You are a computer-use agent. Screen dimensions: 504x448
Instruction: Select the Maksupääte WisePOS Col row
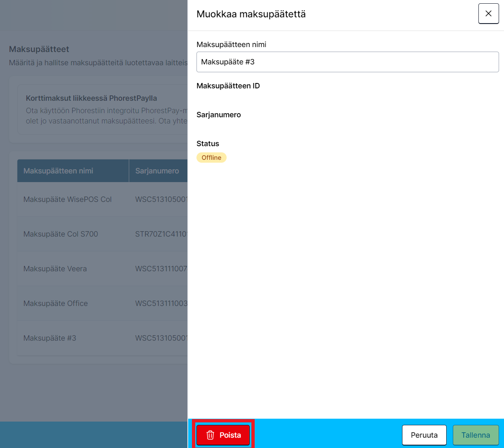[102, 199]
